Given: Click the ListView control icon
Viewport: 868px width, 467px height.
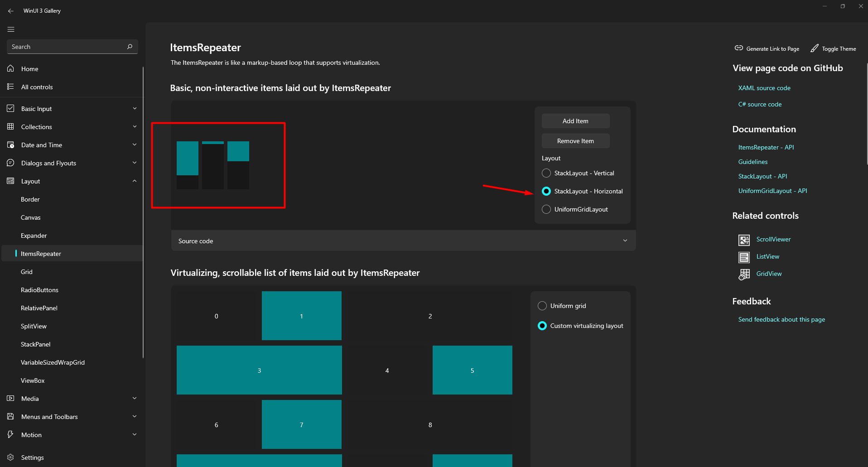Looking at the screenshot, I should point(744,257).
